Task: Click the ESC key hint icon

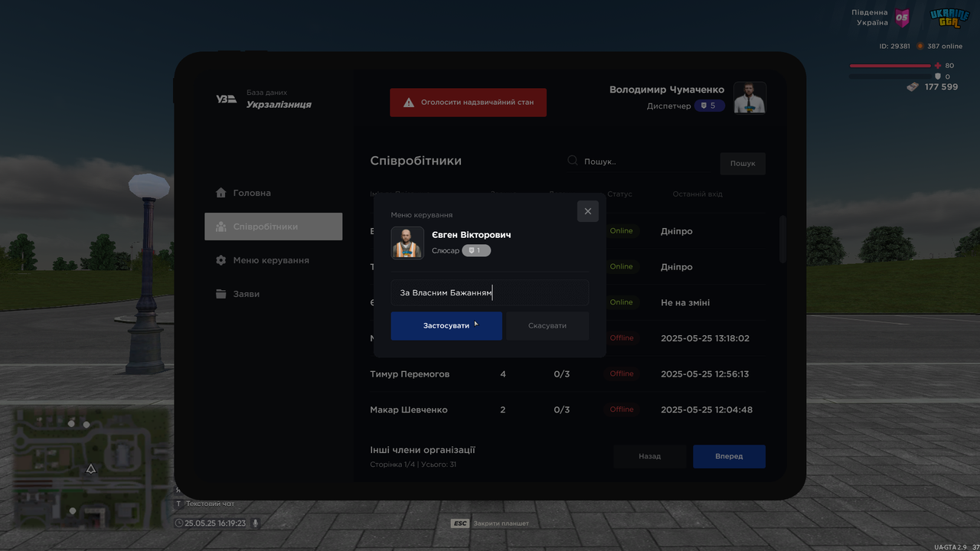Action: point(460,523)
